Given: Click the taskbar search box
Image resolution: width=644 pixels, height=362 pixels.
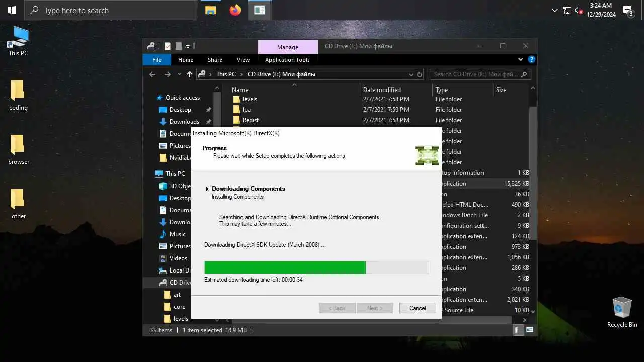Looking at the screenshot, I should coord(110,10).
